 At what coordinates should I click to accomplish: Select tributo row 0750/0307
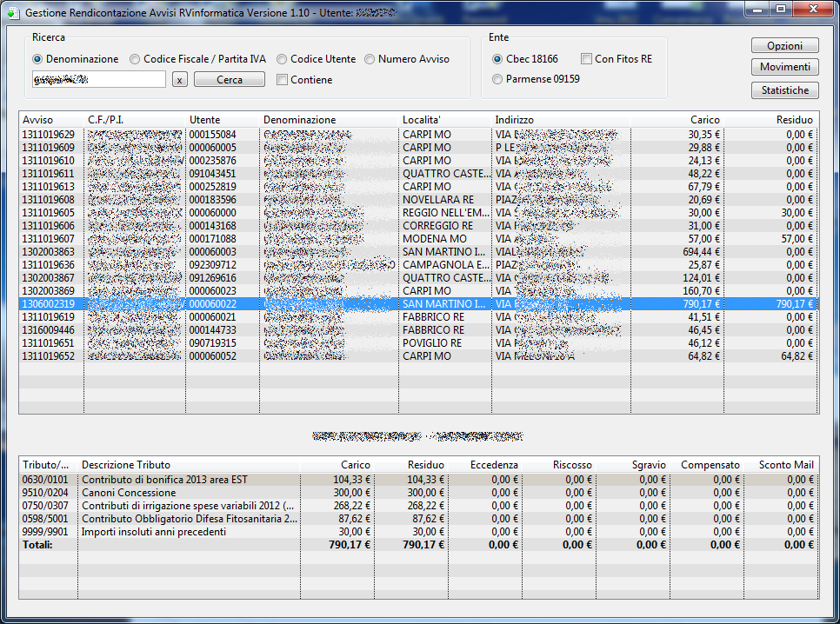point(418,506)
